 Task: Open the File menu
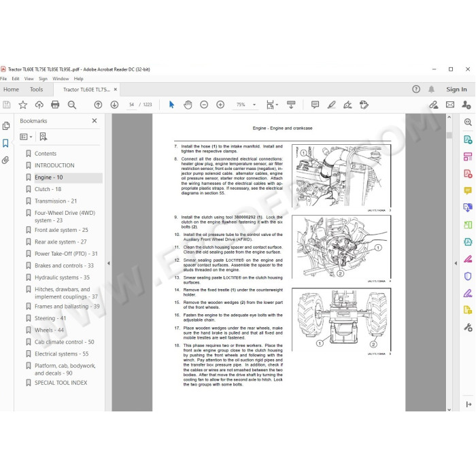click(3, 79)
